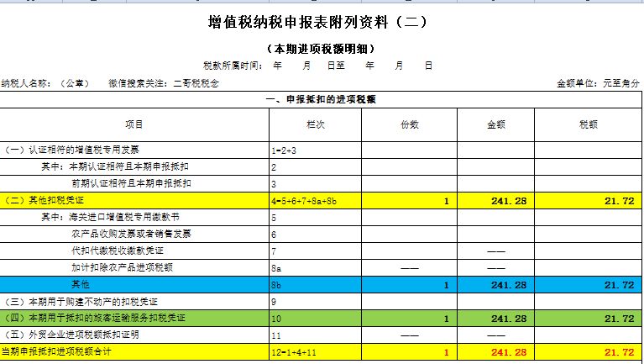The image size is (644, 364).
Task: Click the 项目 column header cell
Action: click(x=134, y=124)
